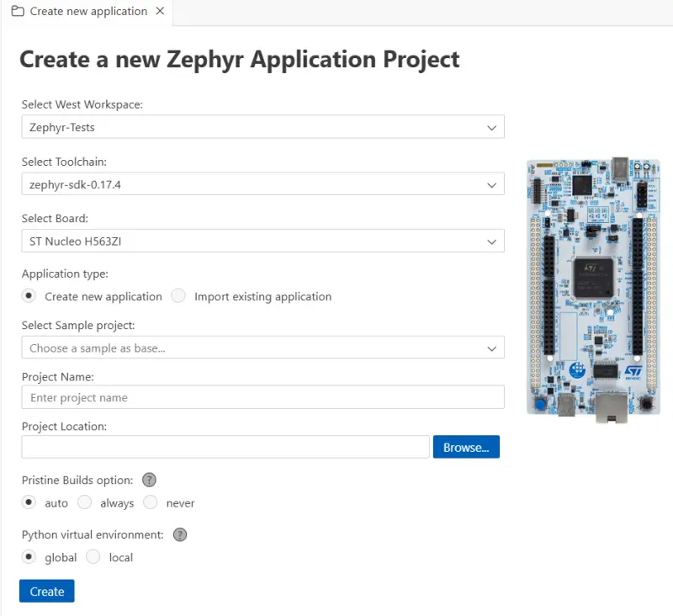Click the Pristine Builds help question icon
Image resolution: width=673 pixels, height=616 pixels.
coord(149,481)
